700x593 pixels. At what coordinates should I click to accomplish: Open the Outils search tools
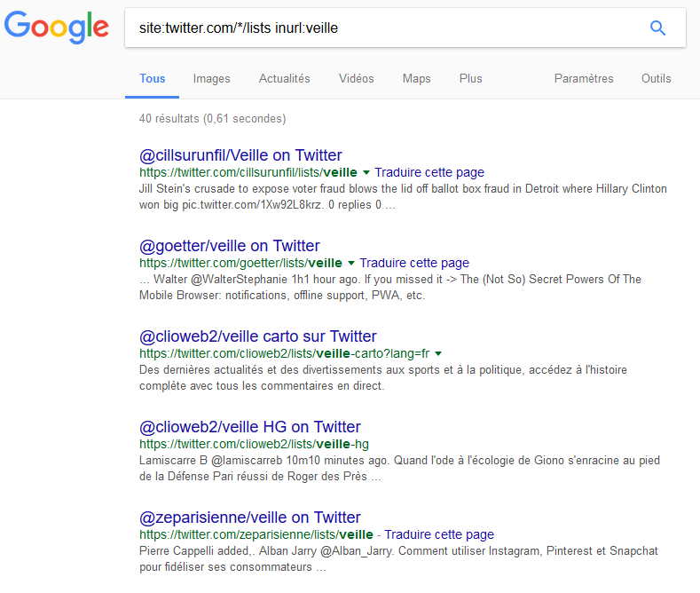(x=657, y=79)
